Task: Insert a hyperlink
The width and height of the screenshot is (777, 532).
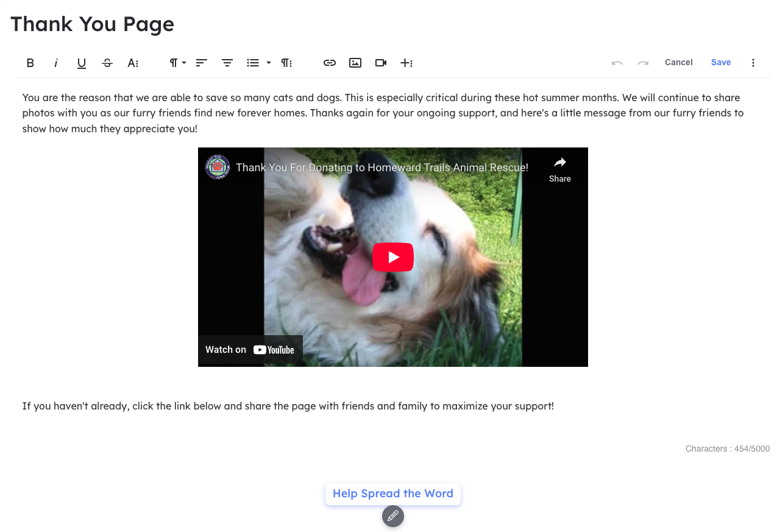Action: (330, 63)
